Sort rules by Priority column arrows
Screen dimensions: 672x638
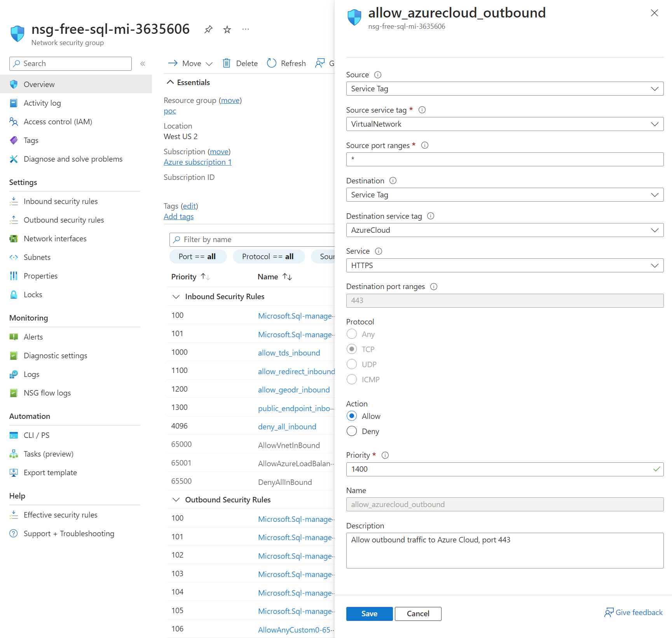coord(206,277)
